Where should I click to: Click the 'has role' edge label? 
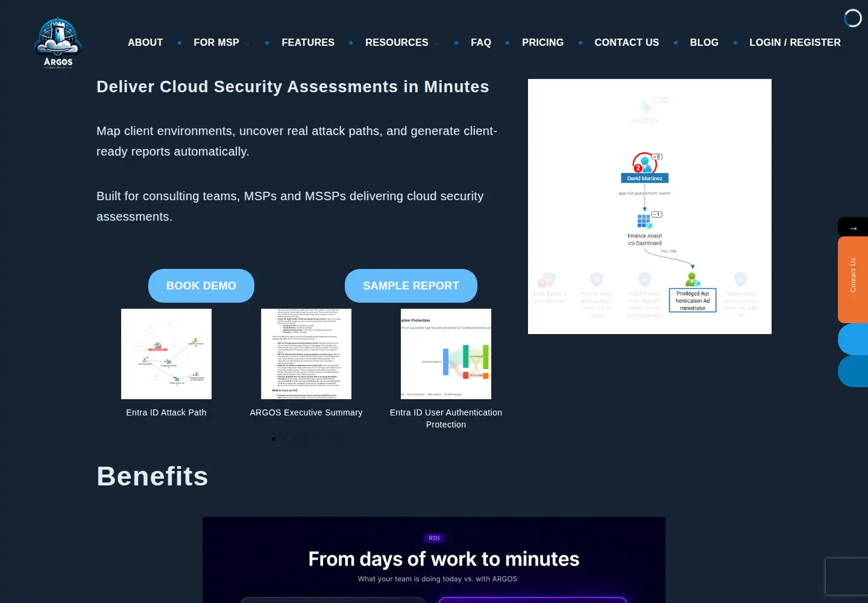pos(668,251)
